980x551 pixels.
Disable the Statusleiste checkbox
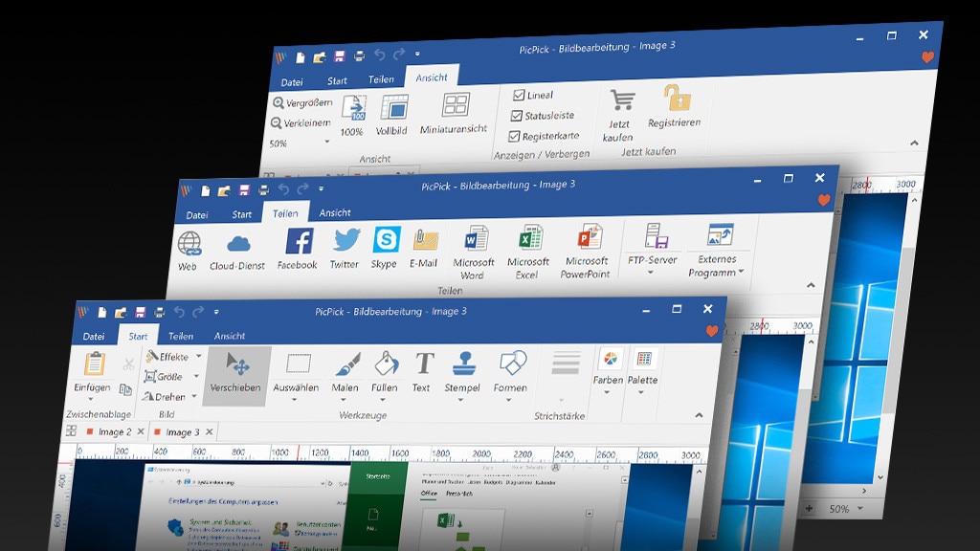[x=519, y=115]
